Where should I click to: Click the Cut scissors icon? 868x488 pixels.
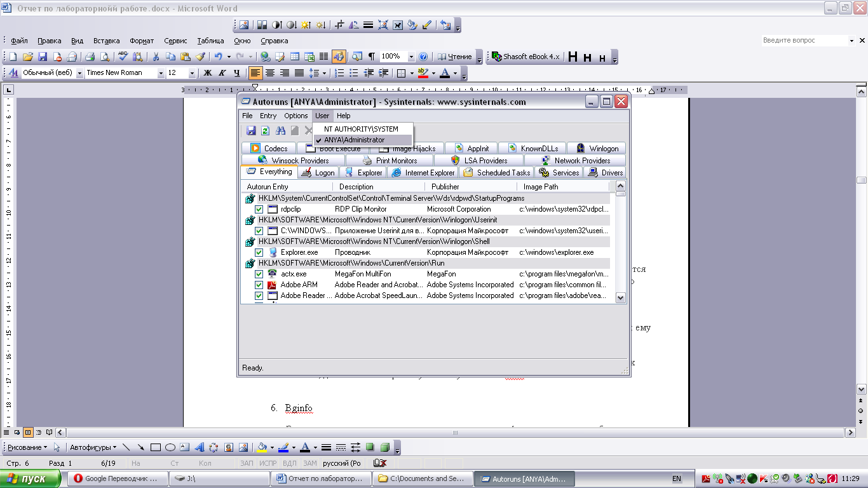pyautogui.click(x=156, y=57)
